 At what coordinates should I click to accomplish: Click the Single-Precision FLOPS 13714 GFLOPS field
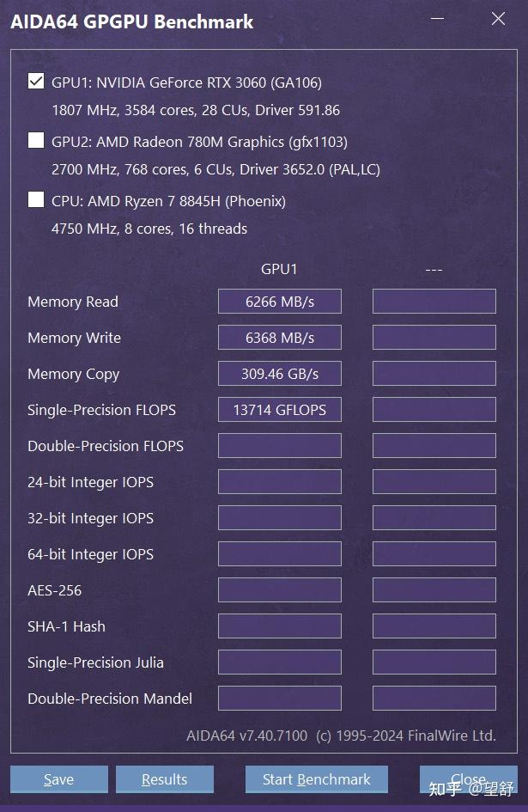point(280,410)
